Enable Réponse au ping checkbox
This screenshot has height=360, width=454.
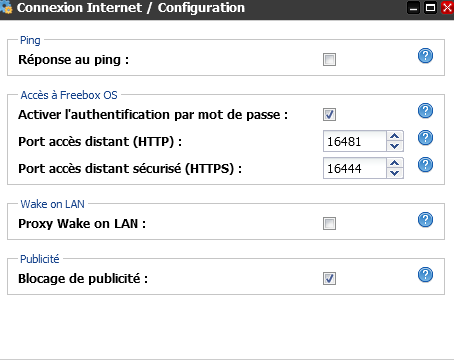[329, 60]
